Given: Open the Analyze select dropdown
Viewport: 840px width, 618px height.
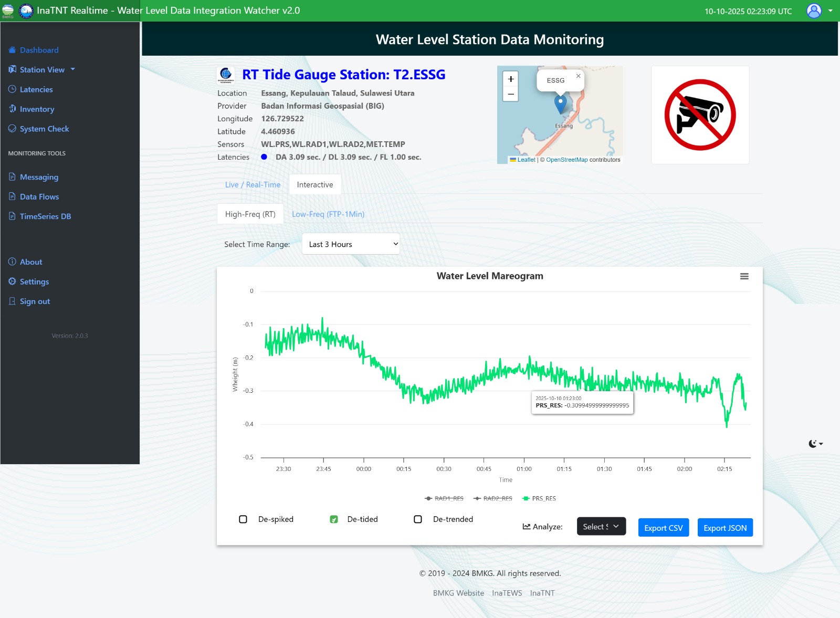Looking at the screenshot, I should [601, 527].
